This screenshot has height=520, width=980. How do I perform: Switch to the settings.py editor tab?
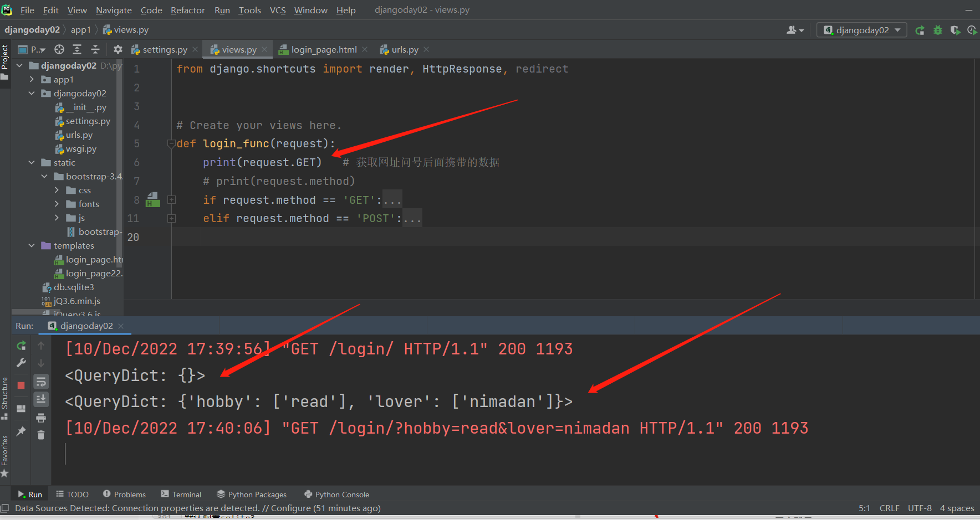pos(165,49)
